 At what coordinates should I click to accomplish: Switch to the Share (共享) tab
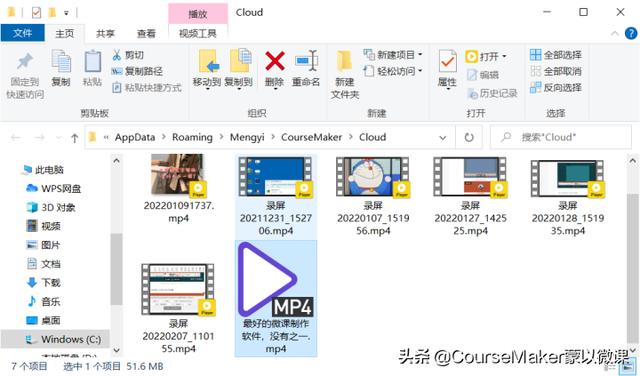(105, 33)
